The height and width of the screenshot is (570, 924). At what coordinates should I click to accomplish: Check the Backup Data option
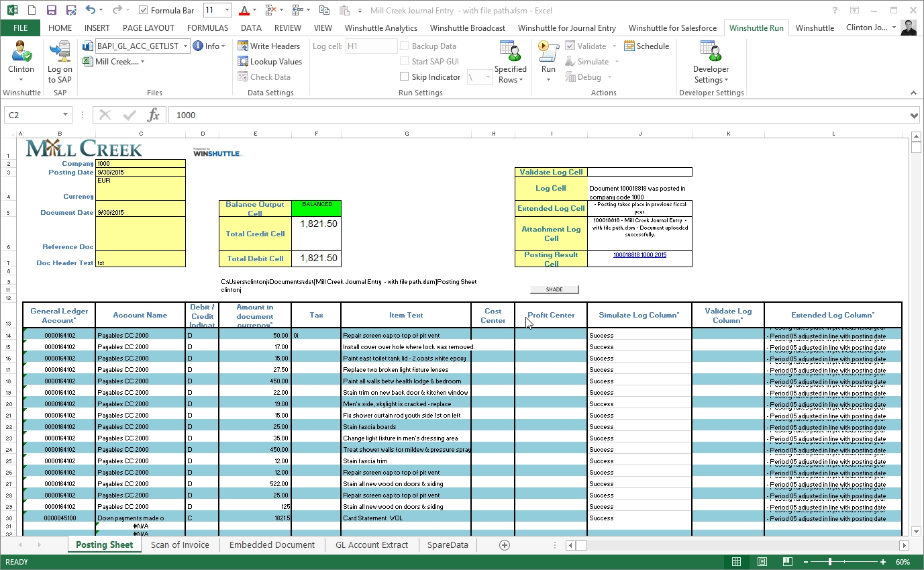[x=405, y=46]
